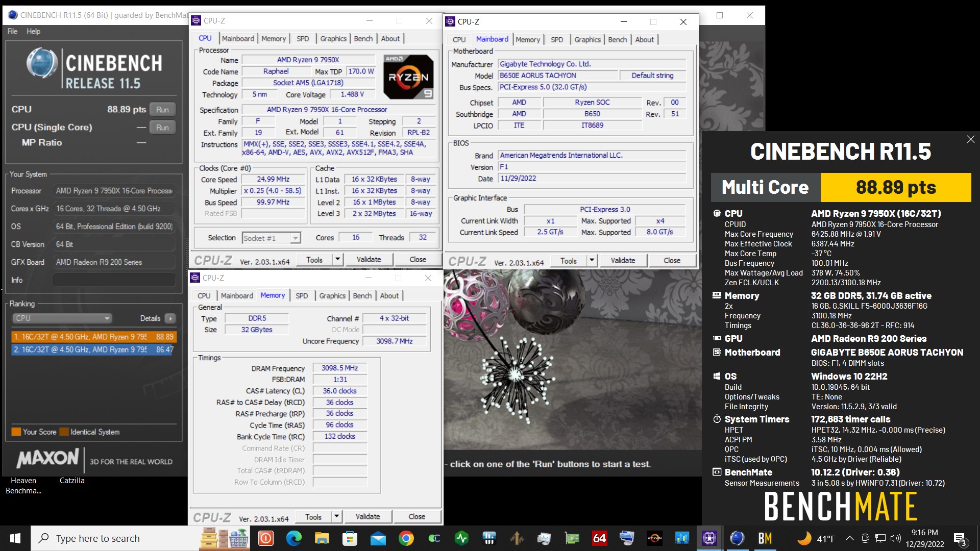The width and height of the screenshot is (980, 551).
Task: Open Graphics tab in top-left CPU-Z window
Action: [x=333, y=39]
